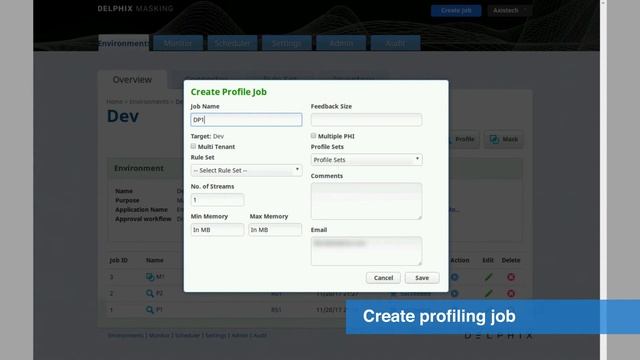This screenshot has height=360, width=640.
Task: Click the Audit footer link
Action: pos(260,335)
